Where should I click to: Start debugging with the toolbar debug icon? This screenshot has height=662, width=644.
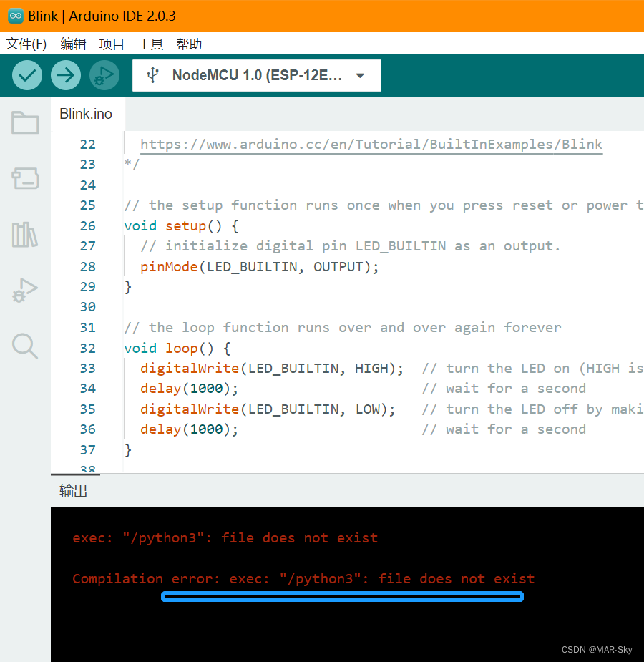click(104, 75)
